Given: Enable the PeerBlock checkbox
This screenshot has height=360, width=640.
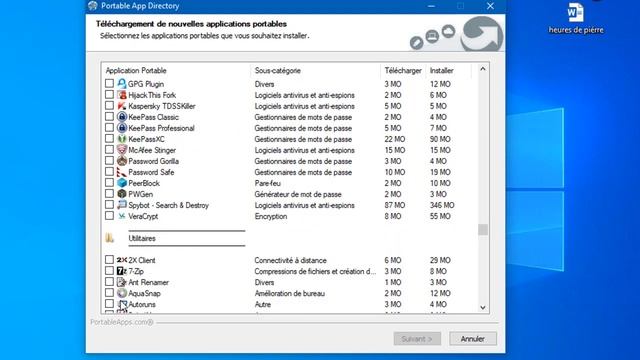Looking at the screenshot, I should [x=109, y=182].
